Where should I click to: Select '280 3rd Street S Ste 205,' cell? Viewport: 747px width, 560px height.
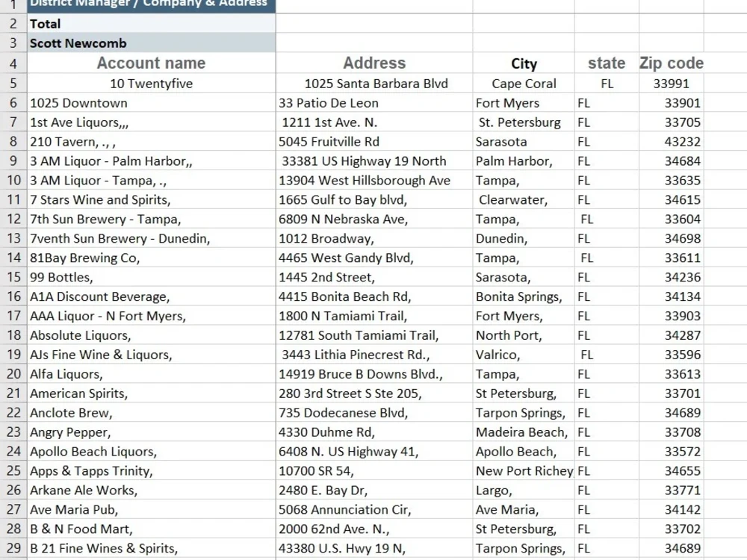(x=374, y=393)
